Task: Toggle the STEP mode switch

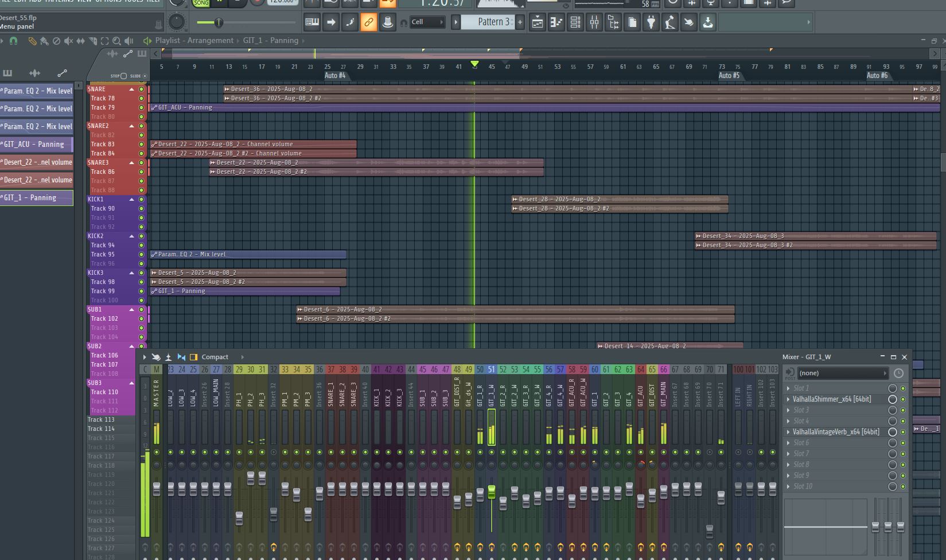Action: click(123, 76)
